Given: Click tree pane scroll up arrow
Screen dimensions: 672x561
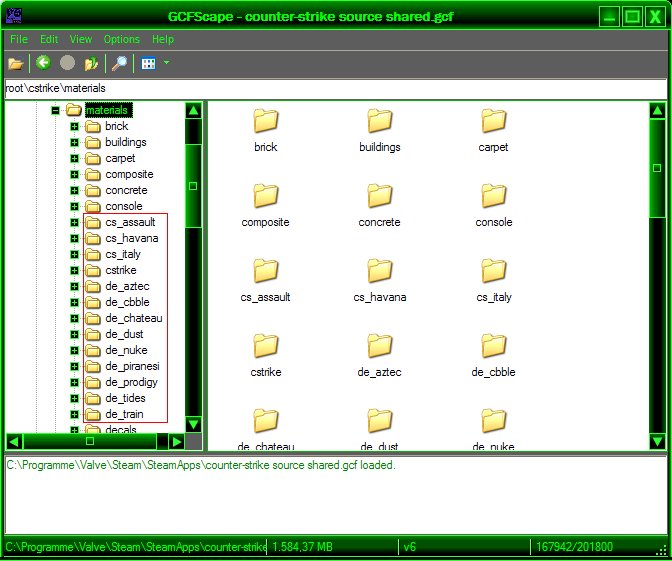Looking at the screenshot, I should [x=193, y=111].
